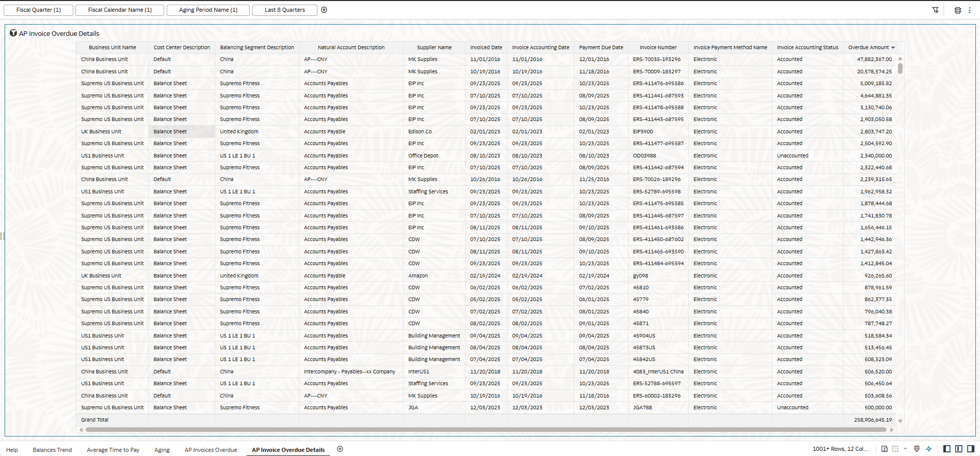This screenshot has height=456, width=980.
Task: Open the filter bar settings funnel icon
Action: [x=935, y=10]
